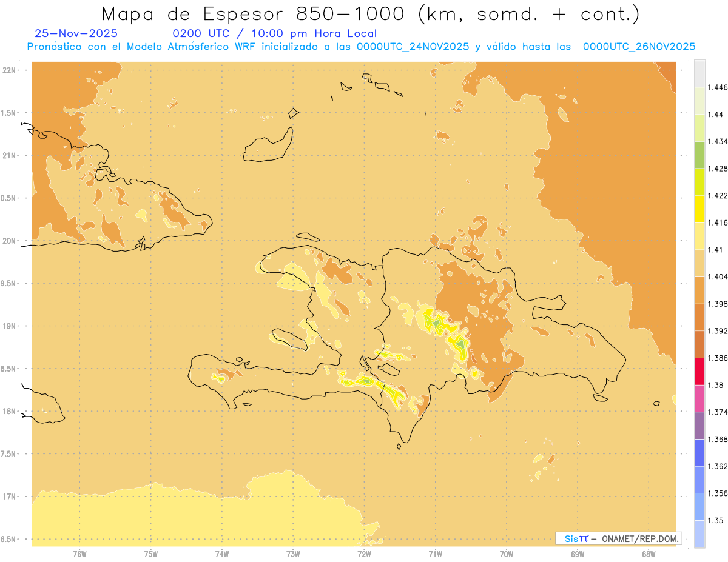
Task: Click the green legend swatch between 1.428 and 1.434
Action: (x=699, y=155)
